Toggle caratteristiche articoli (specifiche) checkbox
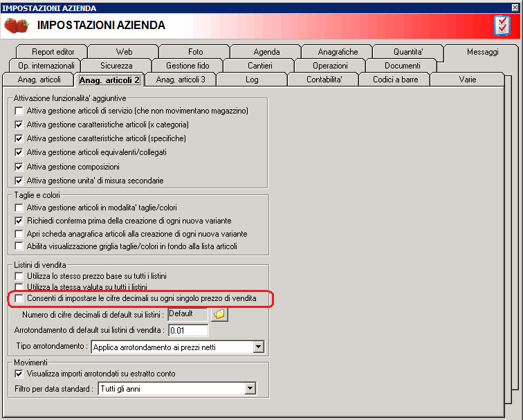 coord(19,138)
